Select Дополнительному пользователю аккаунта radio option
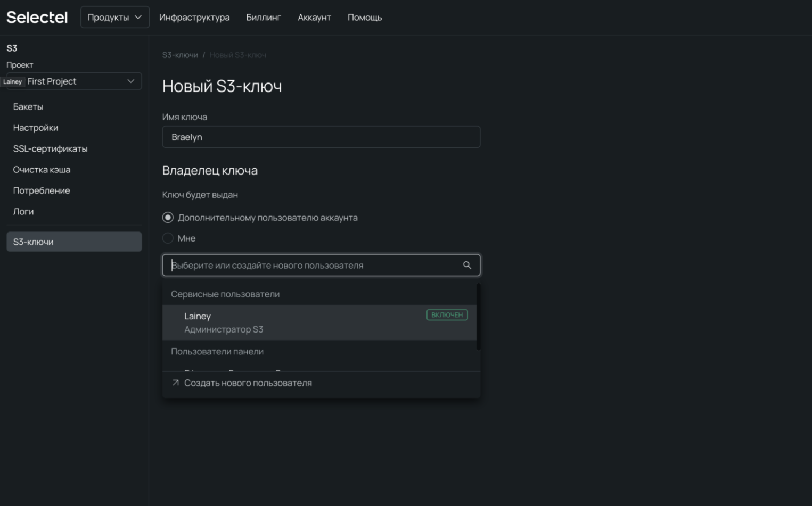 pyautogui.click(x=168, y=218)
